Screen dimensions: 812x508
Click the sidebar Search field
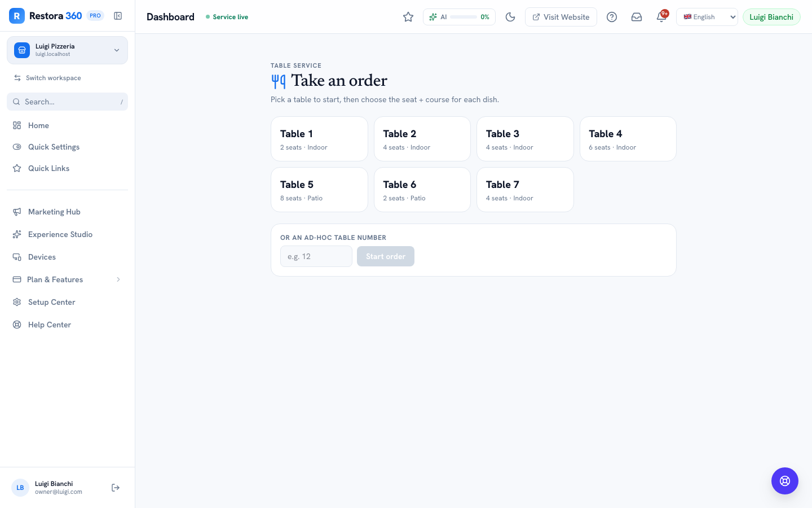68,102
